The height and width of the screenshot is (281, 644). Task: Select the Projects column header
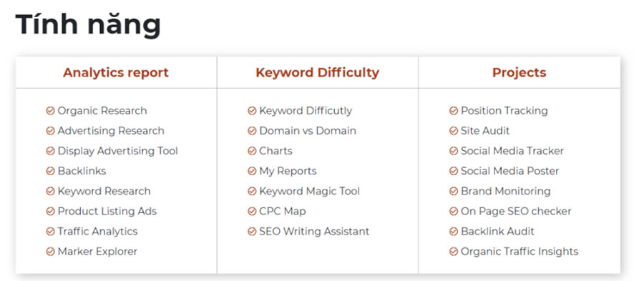(519, 73)
